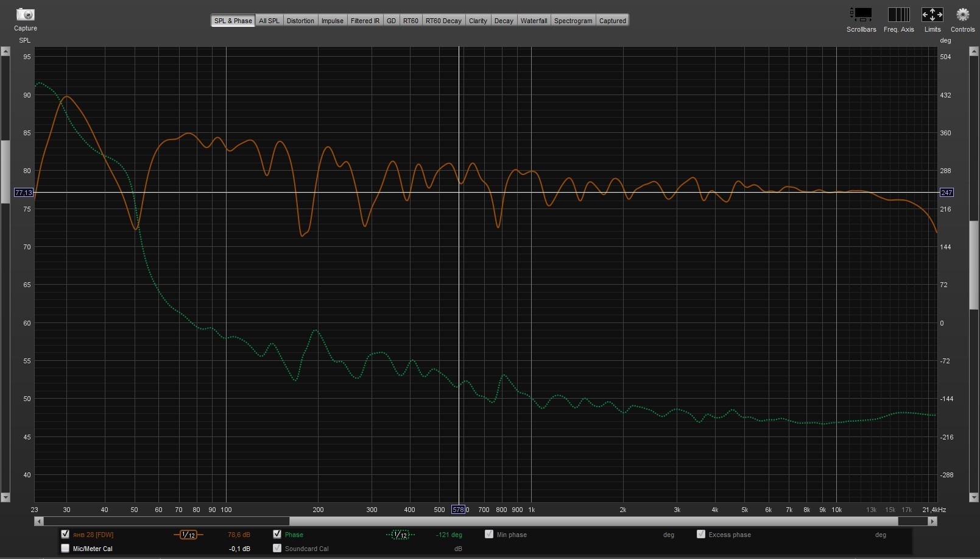The width and height of the screenshot is (980, 559).
Task: Click the deg axis label at top right
Action: pyautogui.click(x=945, y=40)
